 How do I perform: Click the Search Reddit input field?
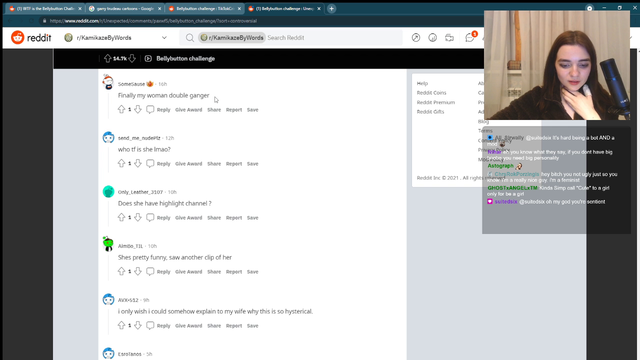pos(333,38)
